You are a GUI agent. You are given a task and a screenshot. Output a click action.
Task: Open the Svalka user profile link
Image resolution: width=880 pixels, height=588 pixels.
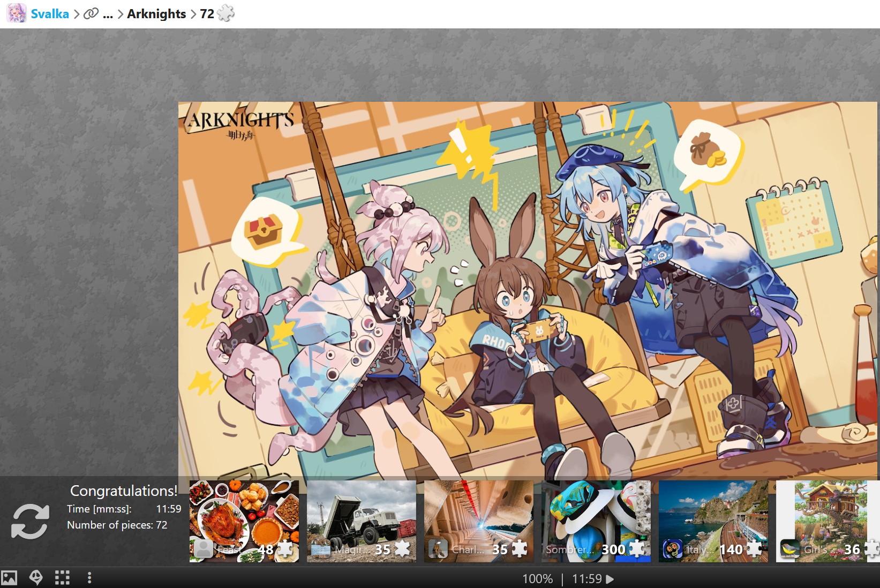coord(50,14)
